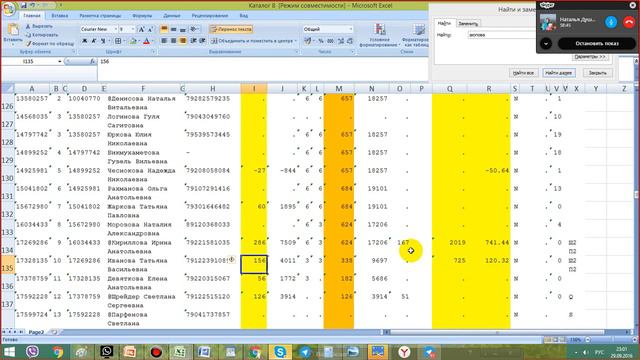Decrease font size with small A
640x360 pixels.
(150, 29)
